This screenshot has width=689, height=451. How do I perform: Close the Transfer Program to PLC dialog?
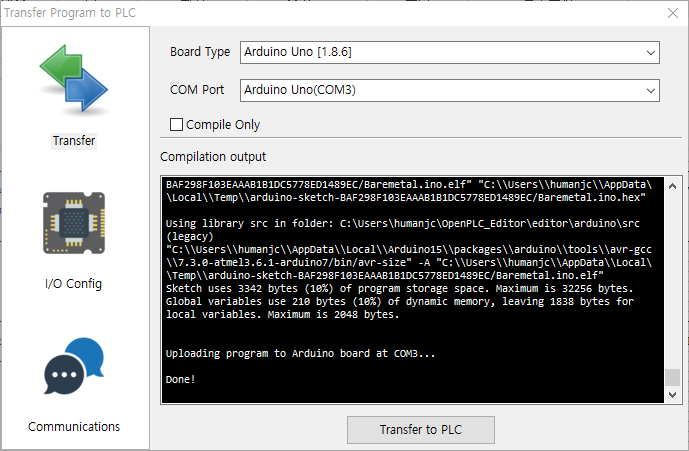(673, 13)
